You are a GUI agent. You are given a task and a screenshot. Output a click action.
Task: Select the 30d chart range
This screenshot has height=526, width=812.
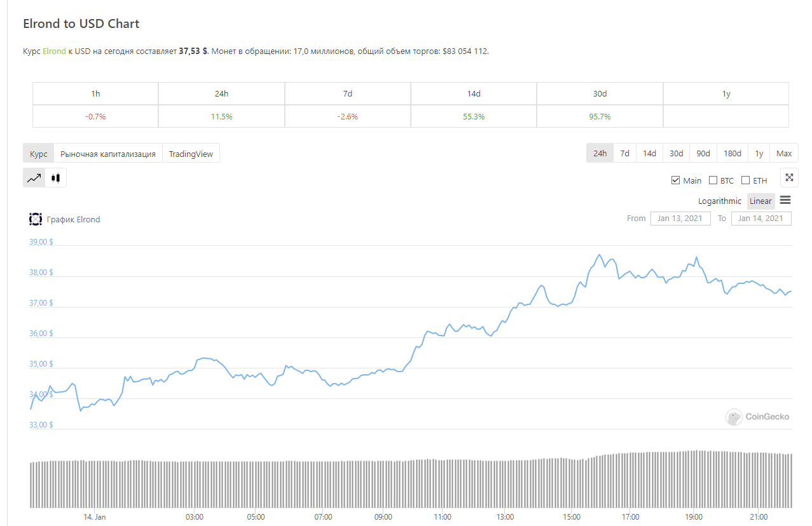(676, 153)
